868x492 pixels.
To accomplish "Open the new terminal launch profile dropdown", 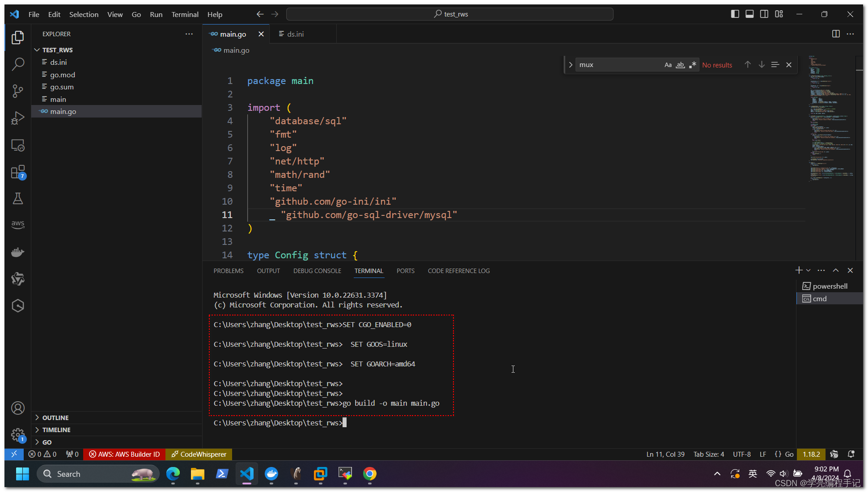I will click(x=809, y=270).
